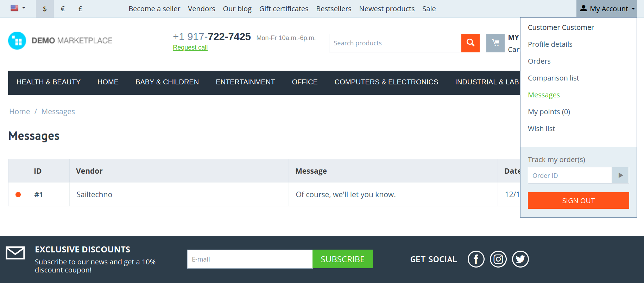This screenshot has height=283, width=644.
Task: Select Messages in account menu
Action: 544,95
